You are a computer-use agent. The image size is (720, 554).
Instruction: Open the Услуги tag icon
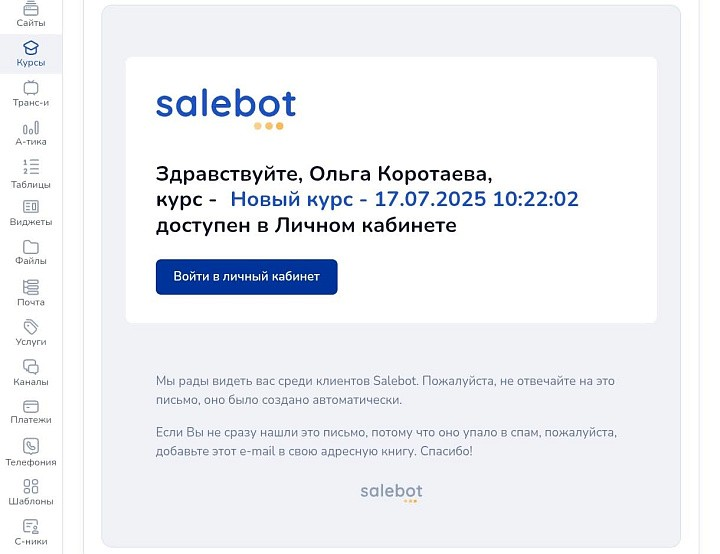point(30,327)
